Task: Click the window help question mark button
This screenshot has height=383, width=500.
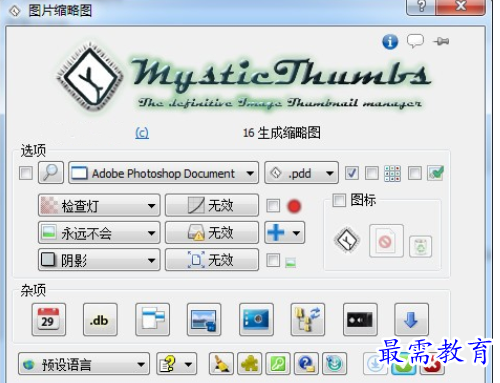Action: click(421, 7)
